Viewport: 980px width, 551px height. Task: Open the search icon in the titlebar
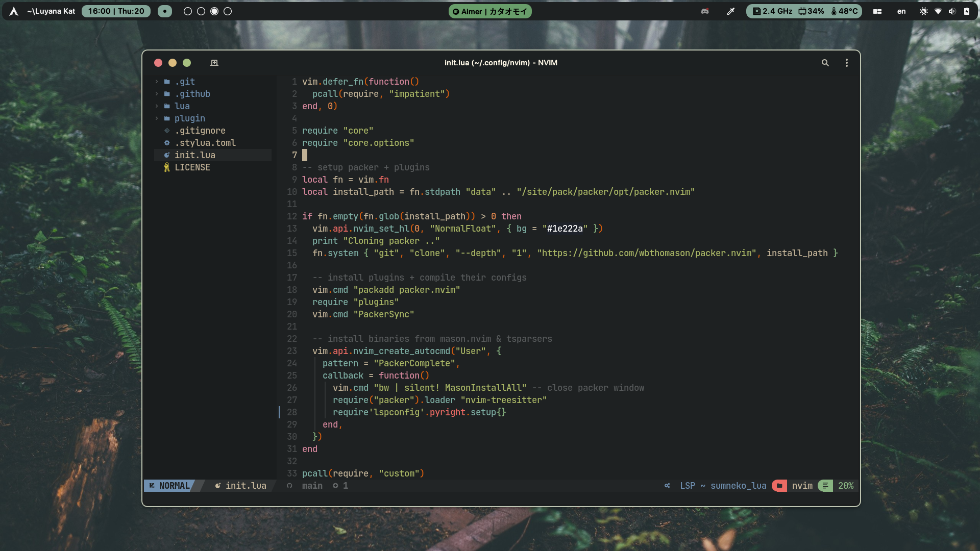pyautogui.click(x=825, y=63)
